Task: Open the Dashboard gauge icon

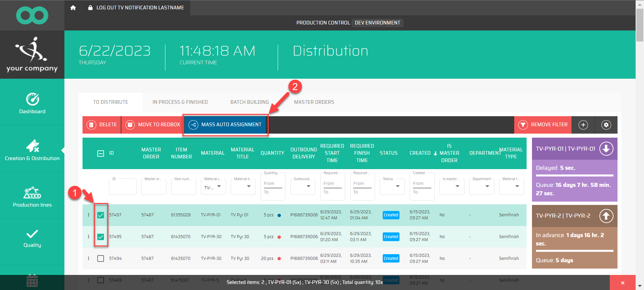Action: point(32,99)
